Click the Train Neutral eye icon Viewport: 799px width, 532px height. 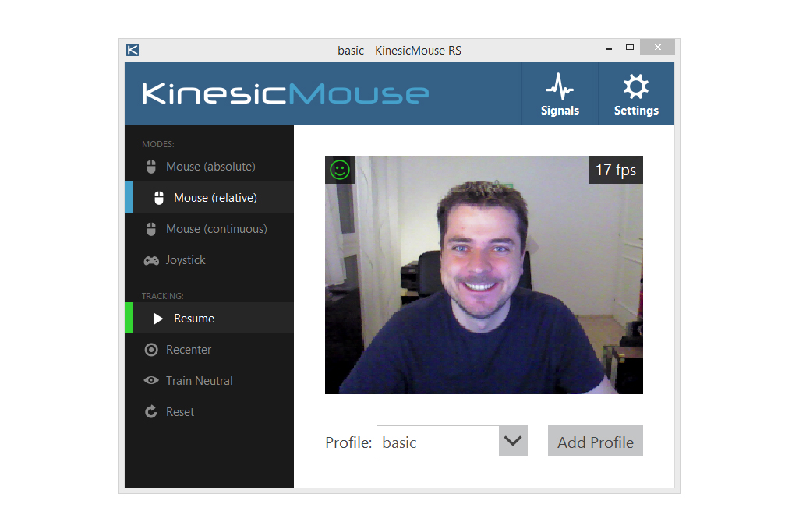tap(150, 380)
